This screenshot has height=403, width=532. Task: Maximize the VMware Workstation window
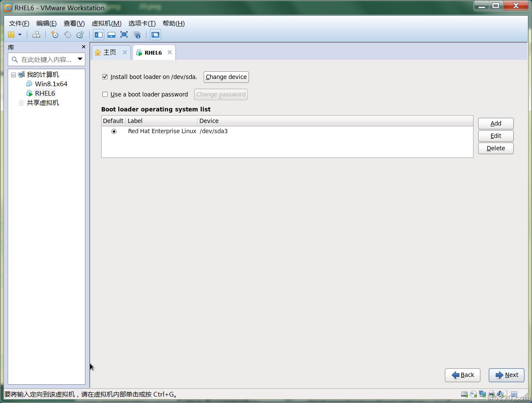pyautogui.click(x=496, y=6)
